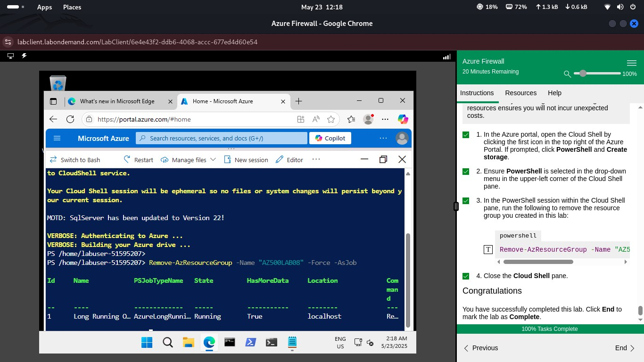The height and width of the screenshot is (362, 644).
Task: Toggle the checkbox for the Cloud Shell opening step
Action: 465,134
